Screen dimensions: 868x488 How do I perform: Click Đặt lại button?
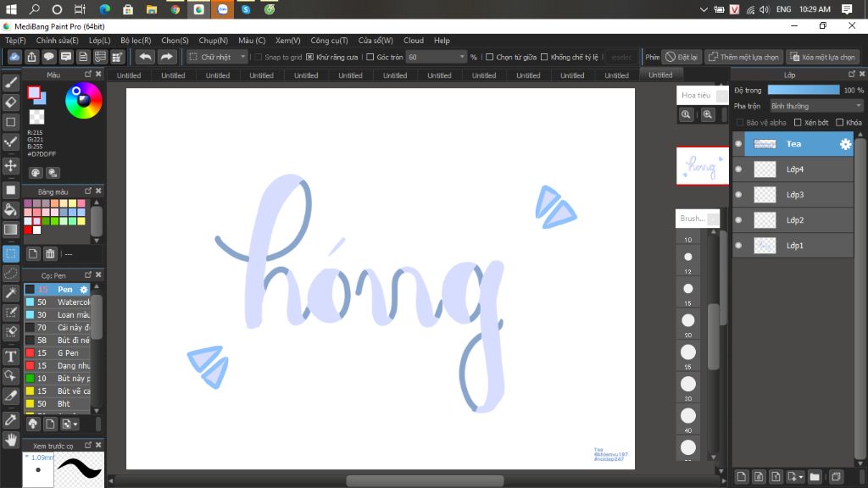[682, 57]
